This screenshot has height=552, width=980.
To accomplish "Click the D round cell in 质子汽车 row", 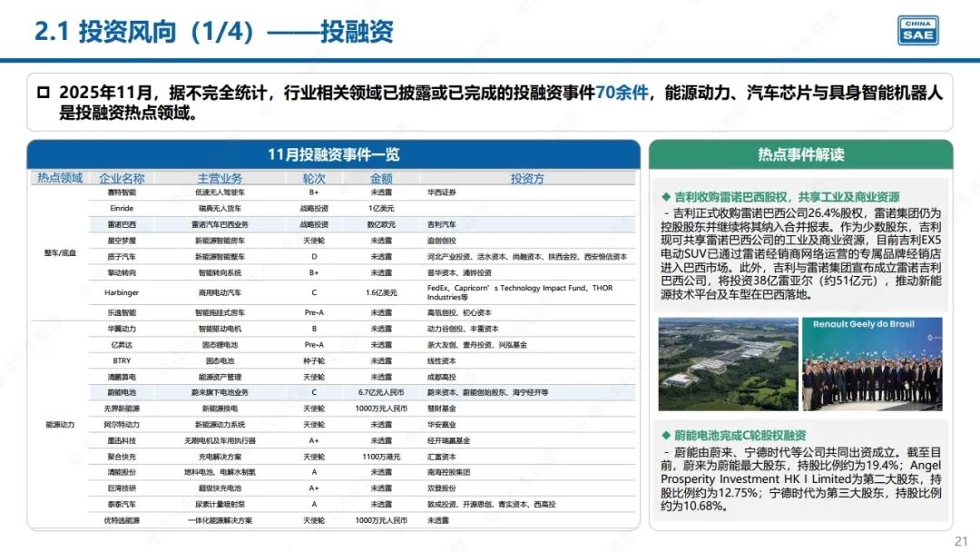I will 314,256.
